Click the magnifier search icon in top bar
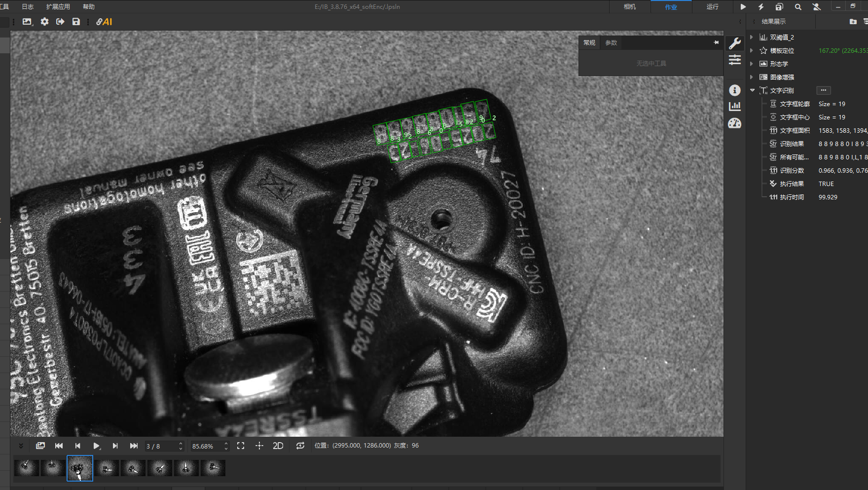The image size is (868, 490). [x=798, y=7]
